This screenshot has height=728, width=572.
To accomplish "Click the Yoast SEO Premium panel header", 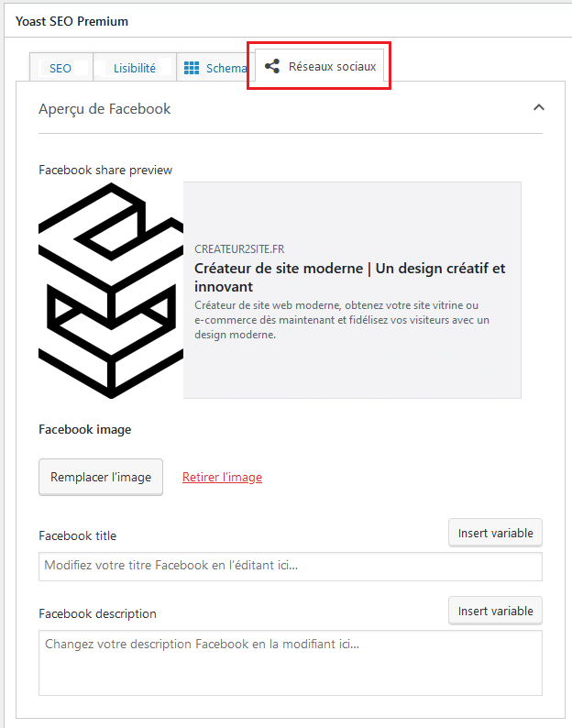I will 72,21.
